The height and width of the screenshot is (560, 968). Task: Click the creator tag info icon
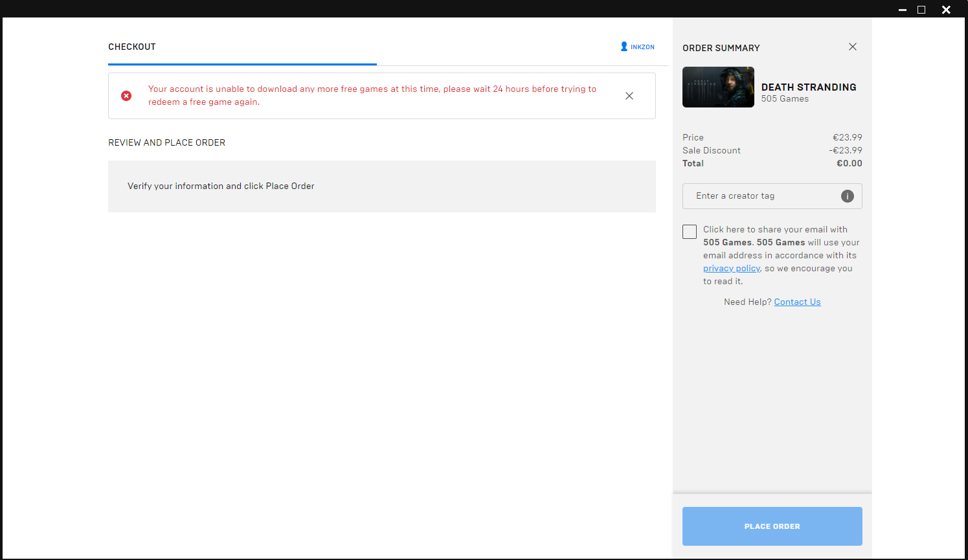tap(848, 196)
